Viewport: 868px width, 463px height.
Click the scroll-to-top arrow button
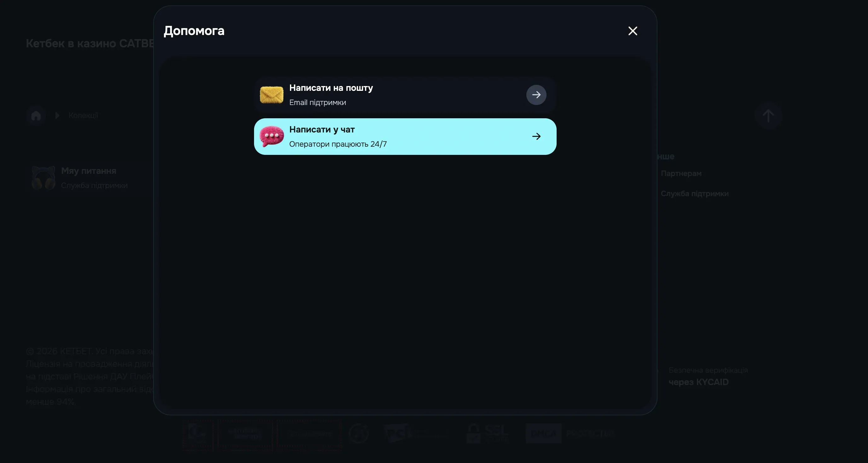click(768, 116)
